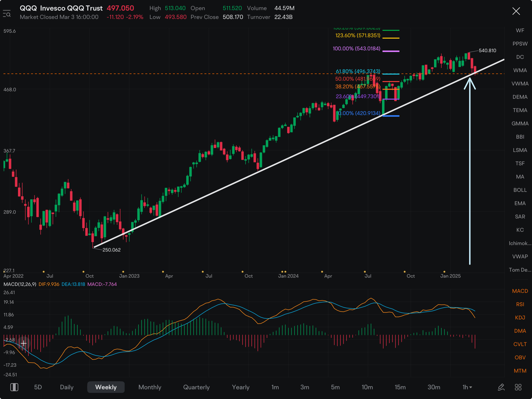
Task: Click the DIF:9.936 value
Action: pyautogui.click(x=49, y=284)
